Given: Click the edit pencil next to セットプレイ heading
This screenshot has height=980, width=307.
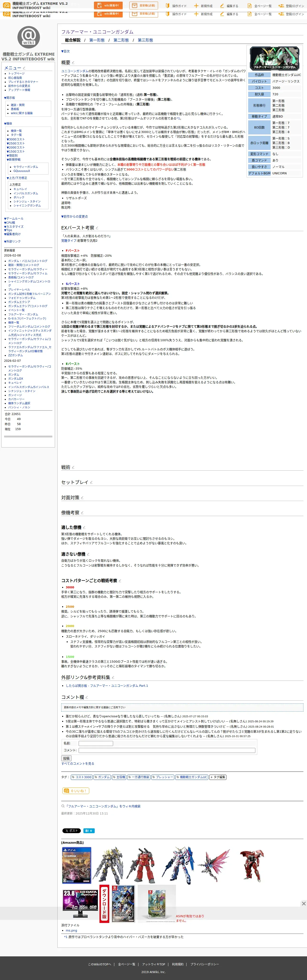Looking at the screenshot, I should click(91, 482).
